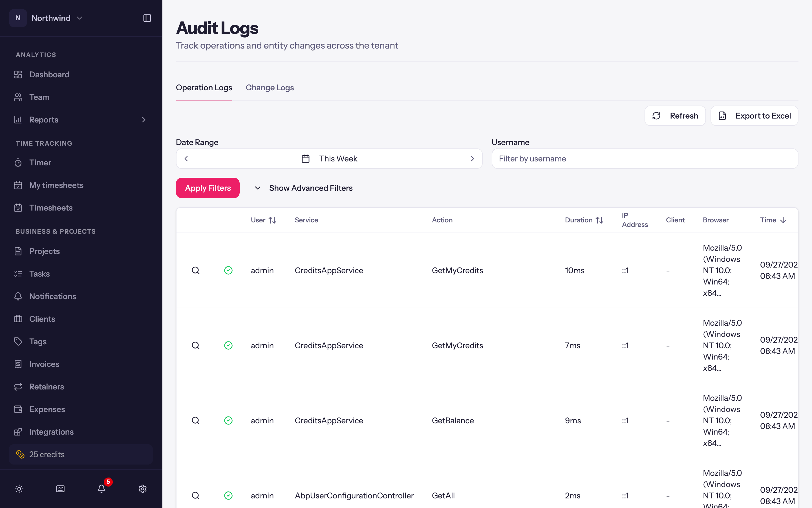The height and width of the screenshot is (508, 812).
Task: Open the Timer page
Action: pyautogui.click(x=81, y=163)
